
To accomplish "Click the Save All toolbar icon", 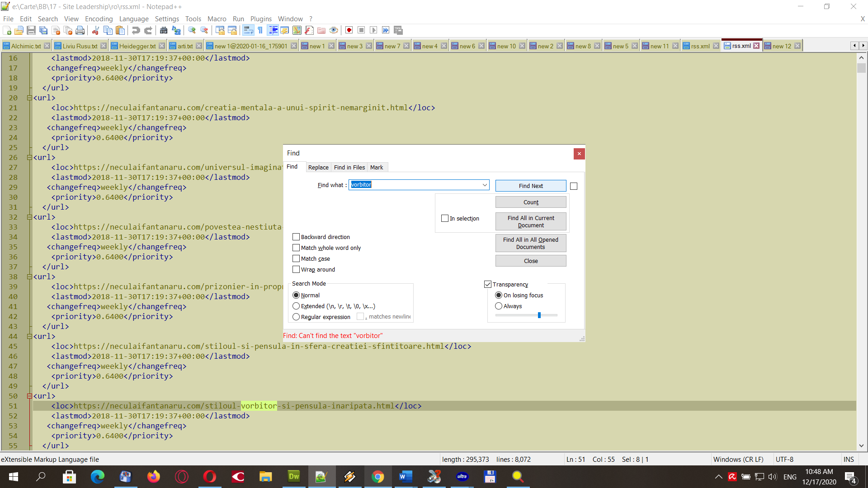I will [x=43, y=30].
